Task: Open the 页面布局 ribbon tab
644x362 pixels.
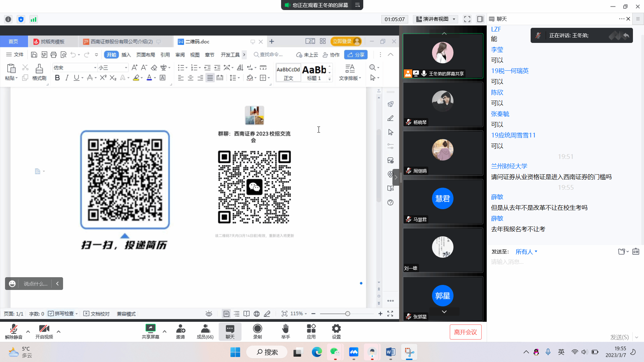Action: pos(146,55)
